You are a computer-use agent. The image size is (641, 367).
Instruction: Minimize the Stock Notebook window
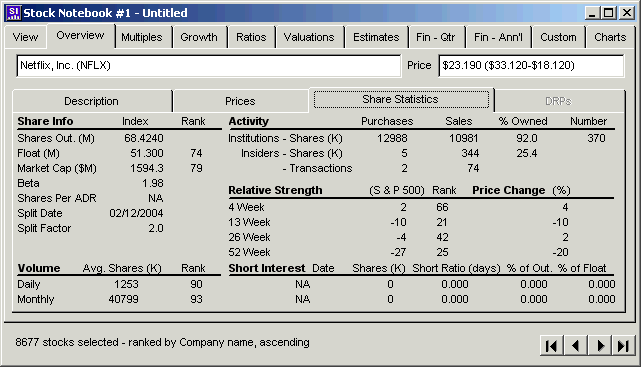click(x=592, y=13)
